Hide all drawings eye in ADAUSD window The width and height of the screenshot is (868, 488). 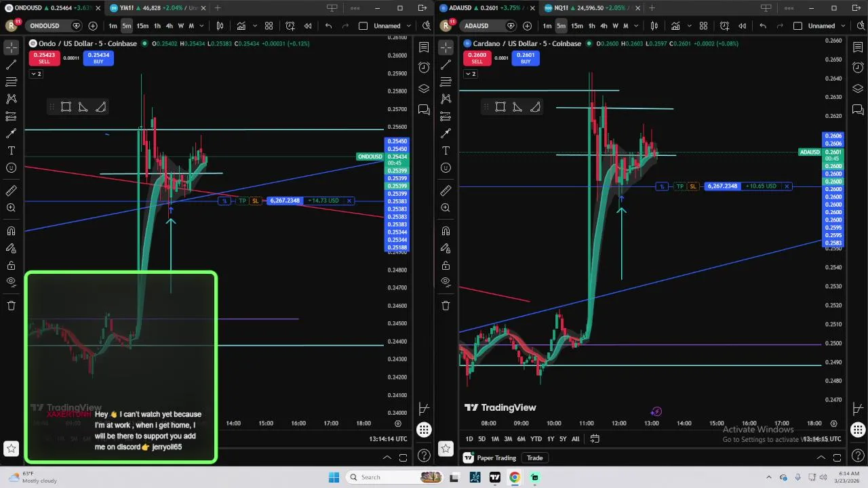tap(446, 282)
